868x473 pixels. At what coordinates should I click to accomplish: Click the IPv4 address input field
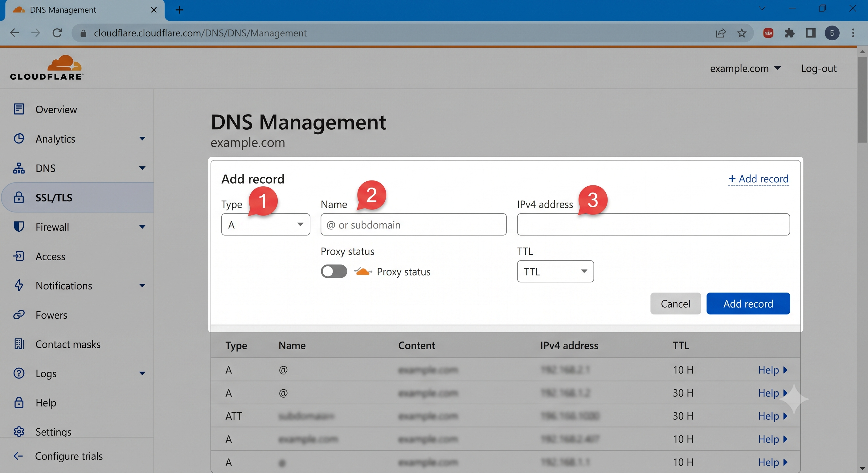pyautogui.click(x=653, y=224)
